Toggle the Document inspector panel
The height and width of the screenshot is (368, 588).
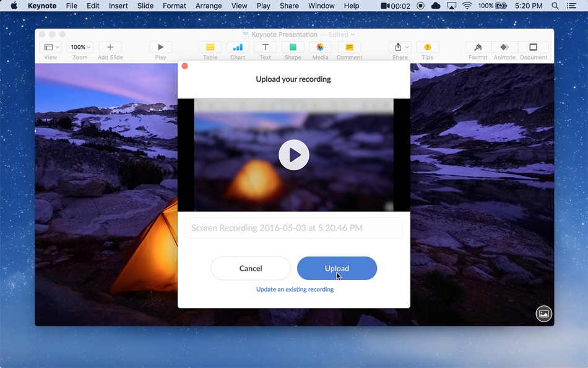tap(533, 47)
